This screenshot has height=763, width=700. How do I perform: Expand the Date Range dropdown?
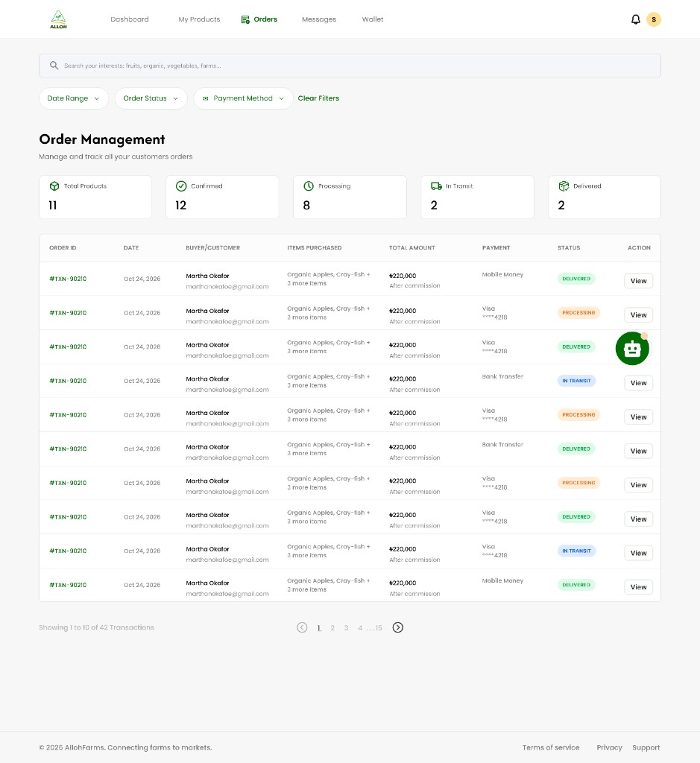(x=74, y=98)
